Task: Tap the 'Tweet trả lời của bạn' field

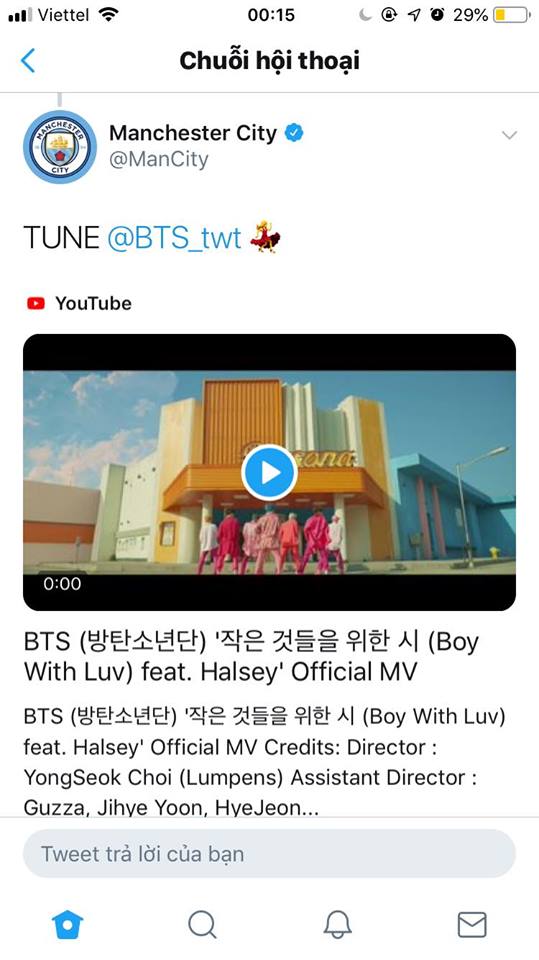Action: 269,853
